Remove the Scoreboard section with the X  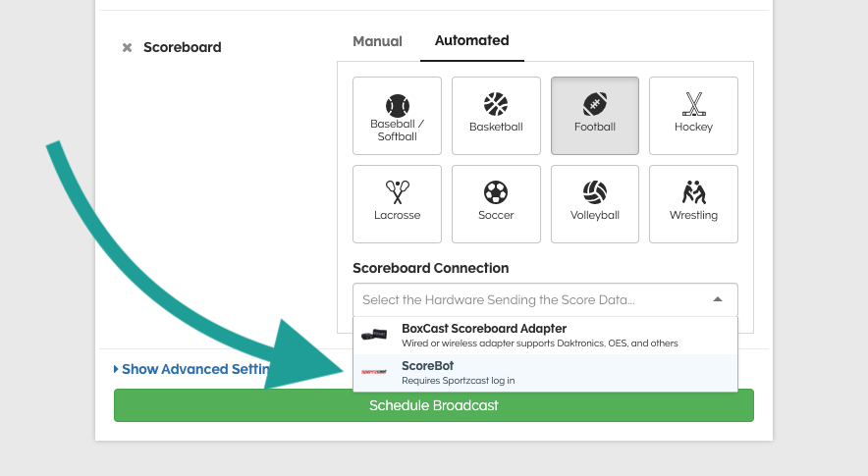[127, 47]
